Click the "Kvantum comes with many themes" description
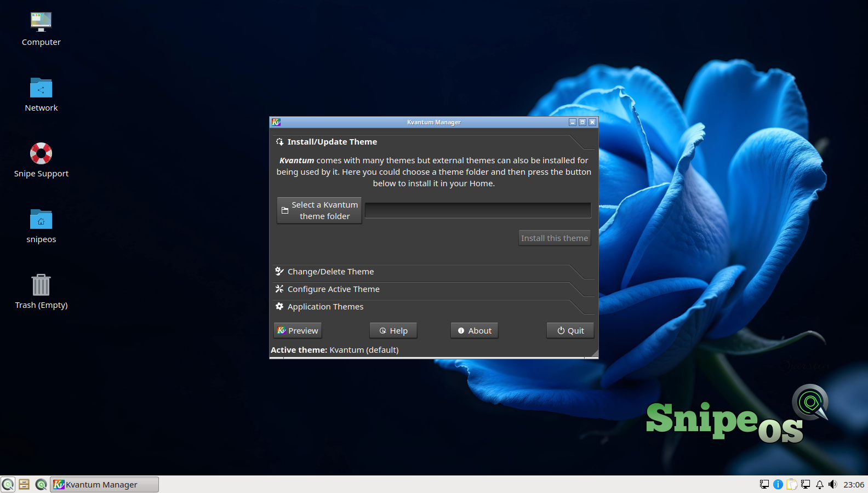Viewport: 868px width, 493px height. click(x=434, y=172)
